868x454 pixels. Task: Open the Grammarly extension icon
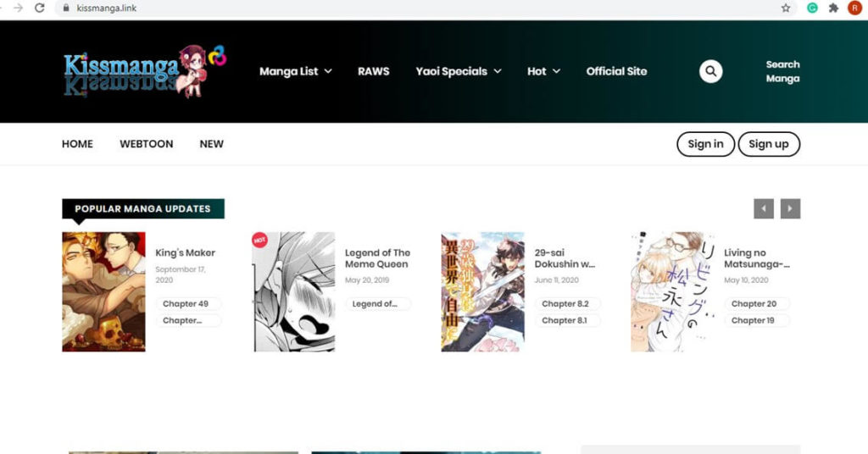click(x=811, y=8)
